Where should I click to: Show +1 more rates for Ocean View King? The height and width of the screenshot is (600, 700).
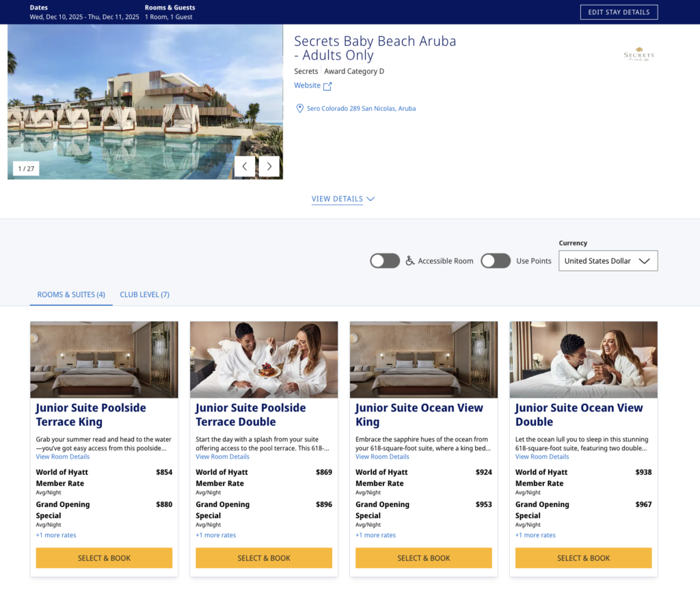coord(375,535)
